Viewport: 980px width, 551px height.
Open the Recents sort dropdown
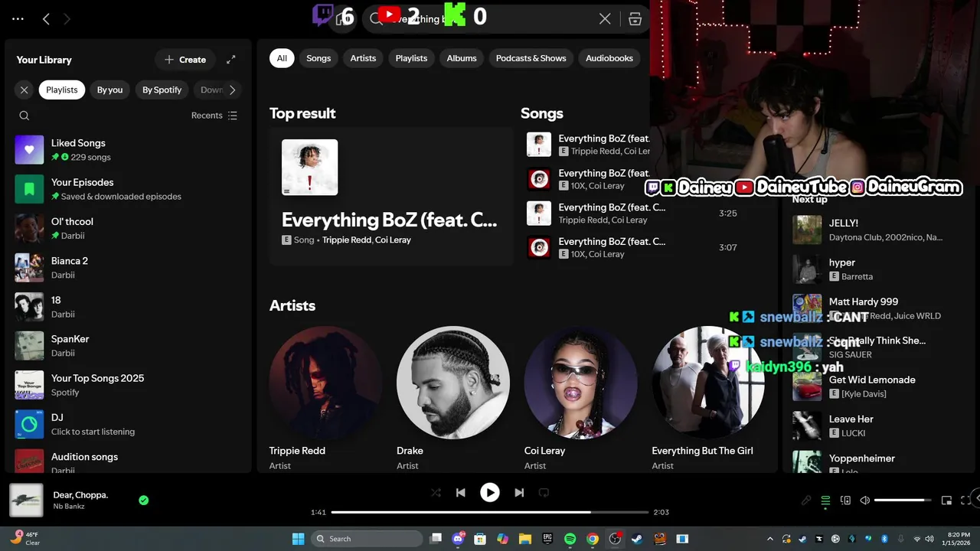[214, 116]
